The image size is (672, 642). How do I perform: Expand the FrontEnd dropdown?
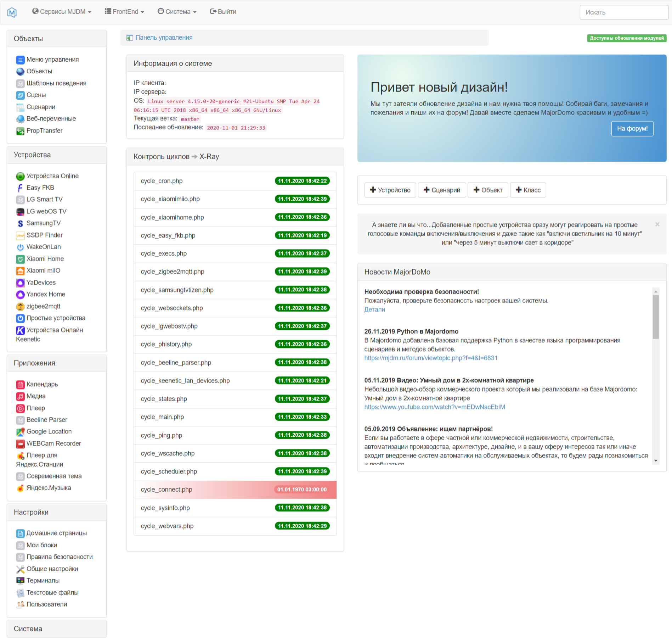pos(124,12)
